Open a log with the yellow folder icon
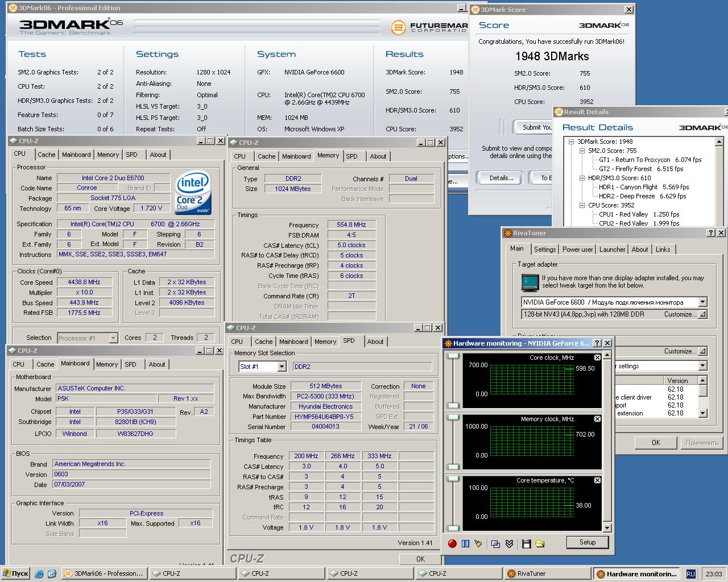 [540, 543]
